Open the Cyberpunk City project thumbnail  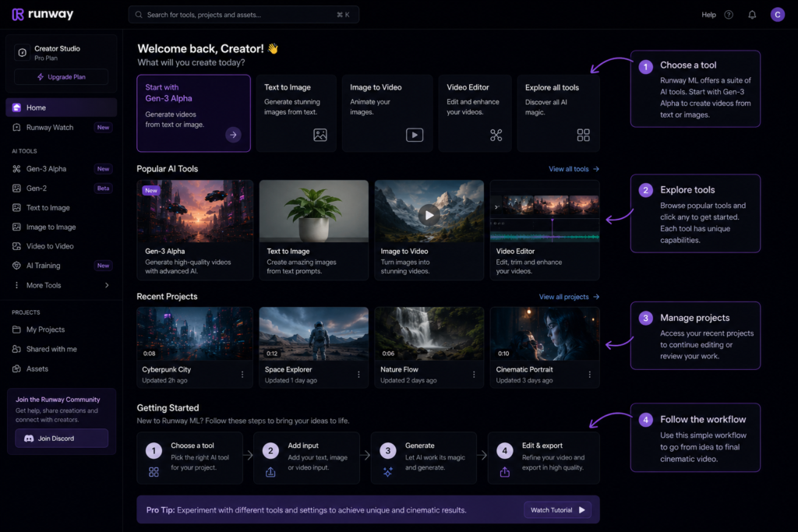194,333
